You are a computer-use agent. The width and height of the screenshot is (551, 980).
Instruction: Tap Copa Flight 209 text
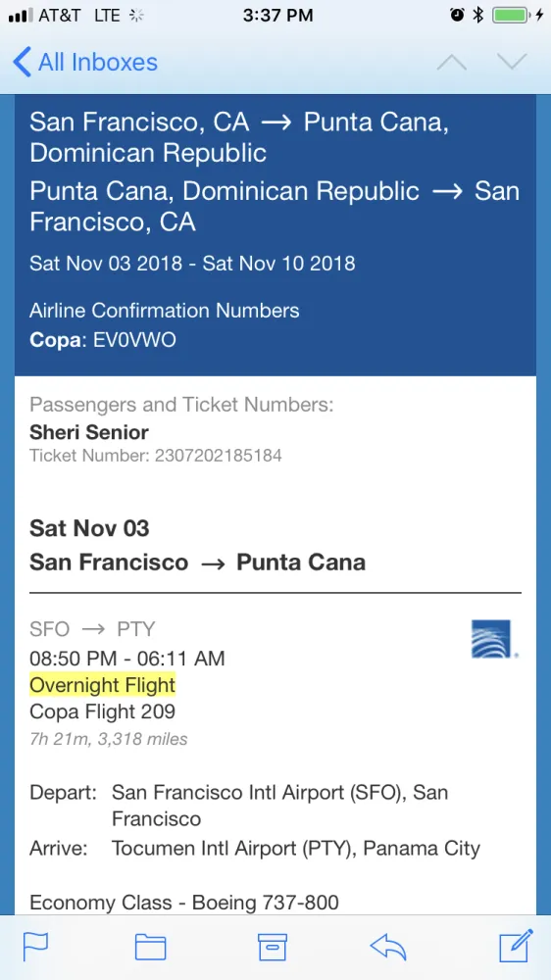coord(103,711)
